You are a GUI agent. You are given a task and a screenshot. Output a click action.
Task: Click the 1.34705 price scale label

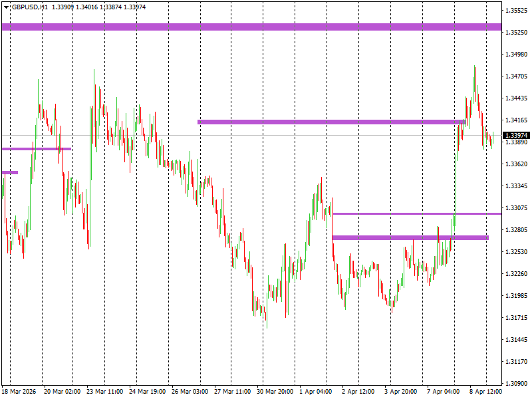[516, 76]
